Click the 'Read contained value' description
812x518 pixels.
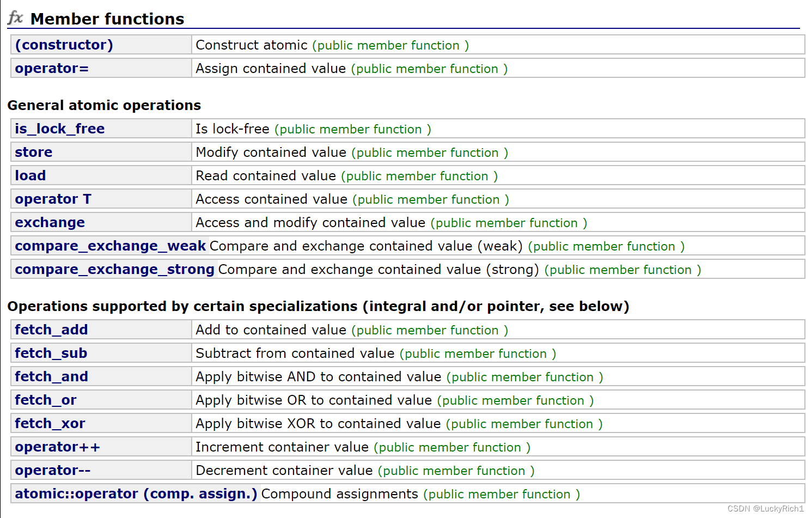[x=266, y=175]
